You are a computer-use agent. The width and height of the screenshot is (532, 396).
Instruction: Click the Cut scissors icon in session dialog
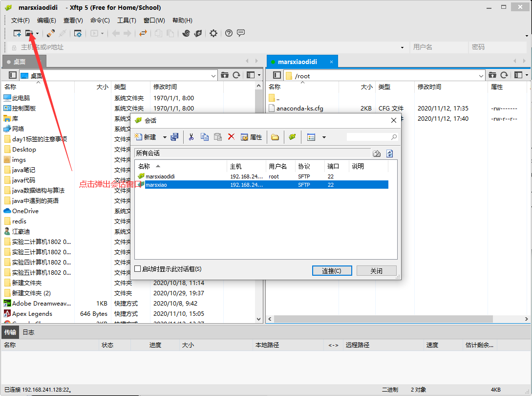pyautogui.click(x=191, y=137)
